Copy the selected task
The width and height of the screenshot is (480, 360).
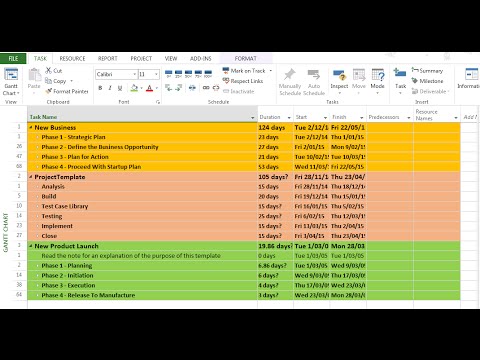coord(56,81)
